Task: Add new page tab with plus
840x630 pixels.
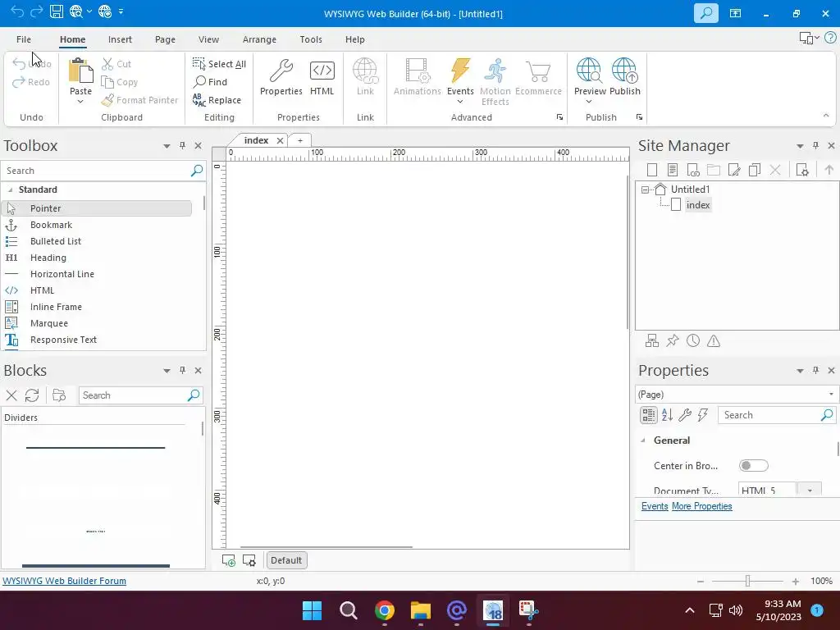Action: [300, 140]
